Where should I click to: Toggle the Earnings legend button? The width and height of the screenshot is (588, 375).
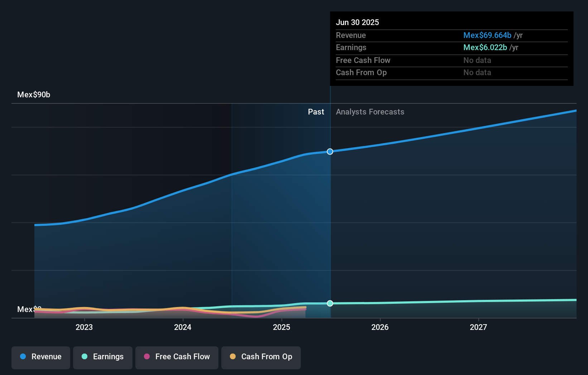pyautogui.click(x=103, y=357)
